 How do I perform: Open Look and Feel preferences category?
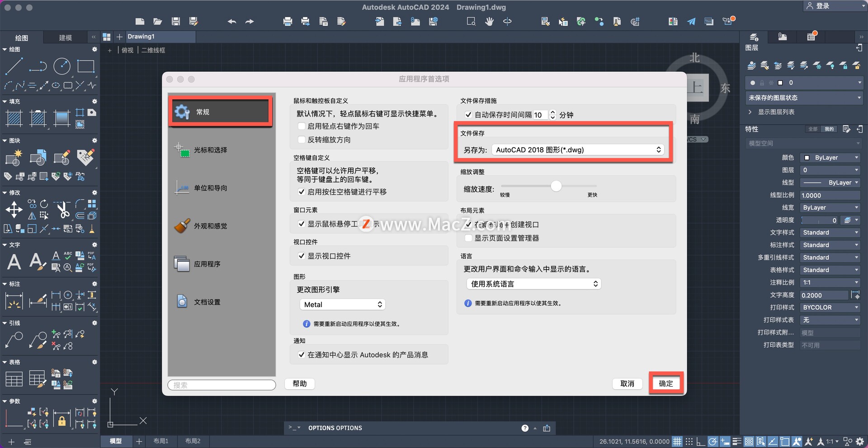pos(221,226)
